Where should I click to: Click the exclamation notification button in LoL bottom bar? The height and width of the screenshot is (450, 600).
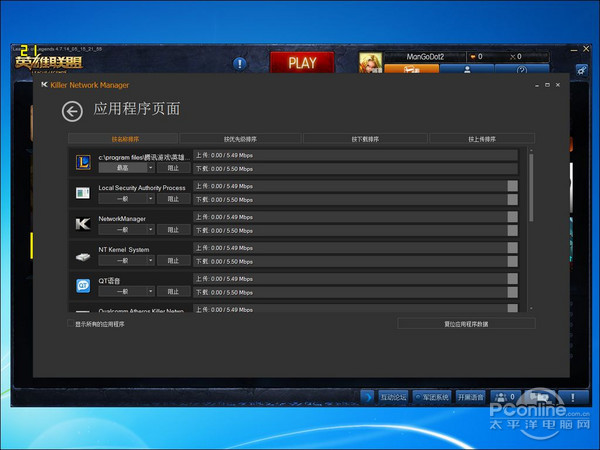573,397
